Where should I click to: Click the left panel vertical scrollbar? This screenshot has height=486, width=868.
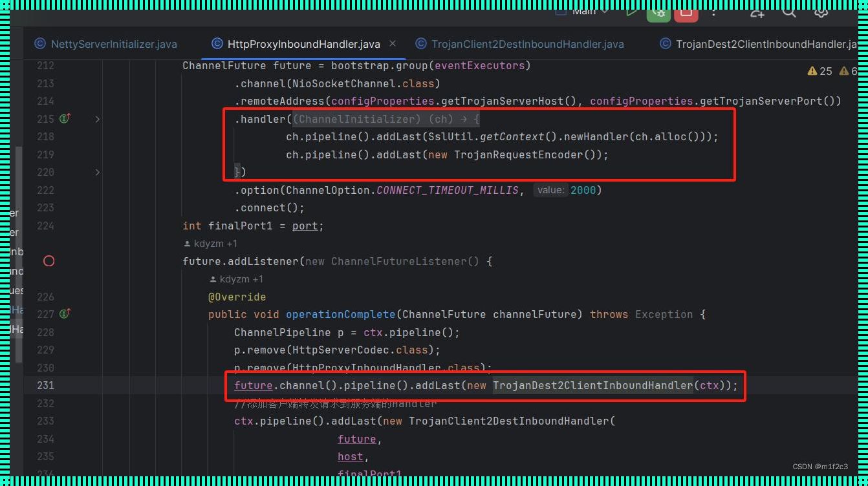click(19, 253)
